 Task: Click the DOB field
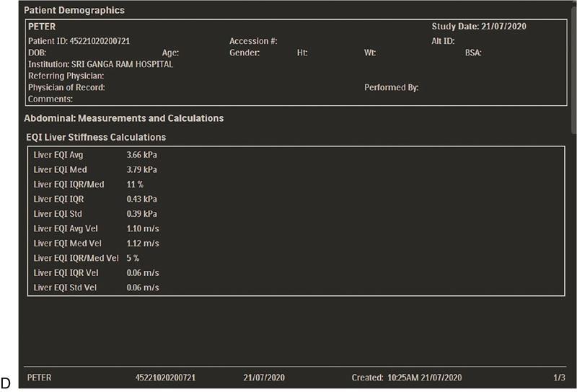[37, 53]
